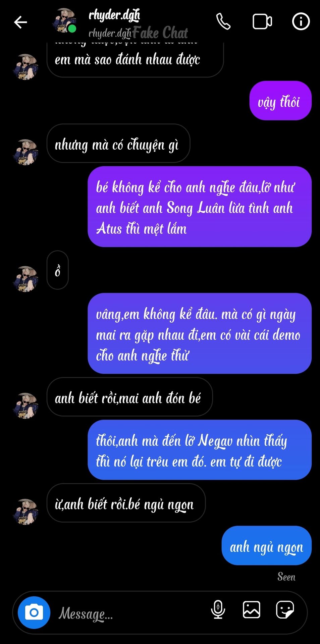Select the message mentioning Negav
Screen dimensions: 320x644
[200, 450]
